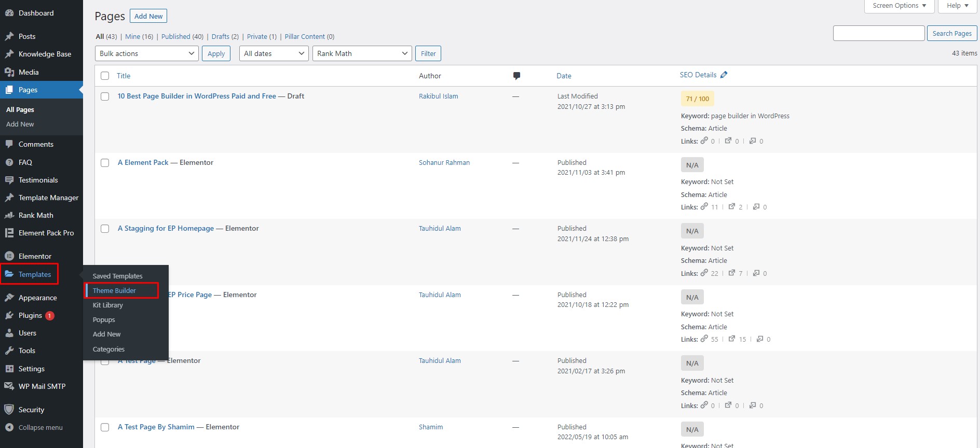Select Theme Builder from Templates submenu
Viewport: 980px width, 448px height.
coord(114,290)
